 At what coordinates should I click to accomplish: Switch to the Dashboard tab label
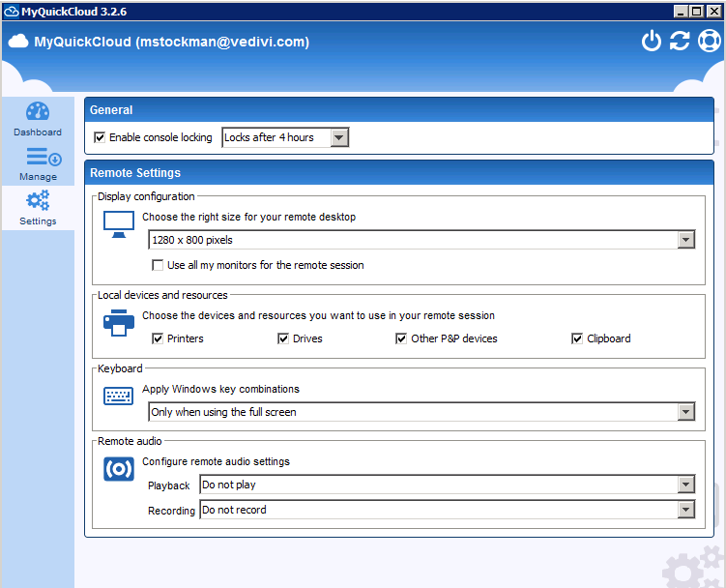pos(38,132)
